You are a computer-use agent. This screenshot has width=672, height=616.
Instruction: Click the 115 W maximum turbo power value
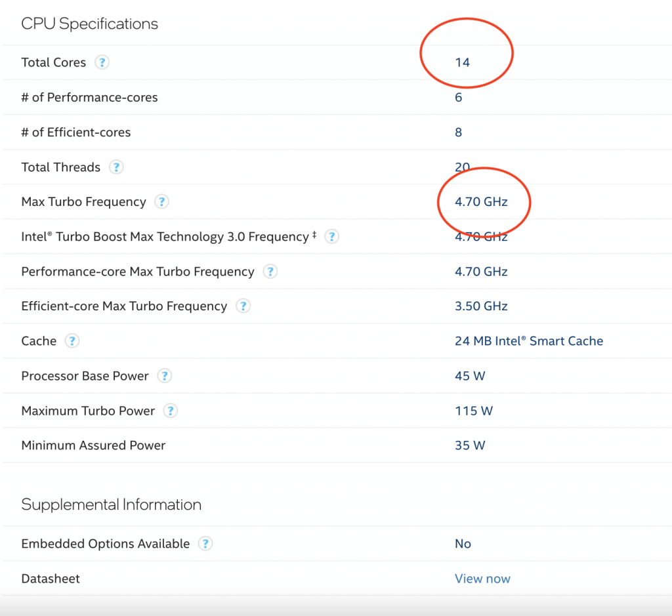(473, 411)
